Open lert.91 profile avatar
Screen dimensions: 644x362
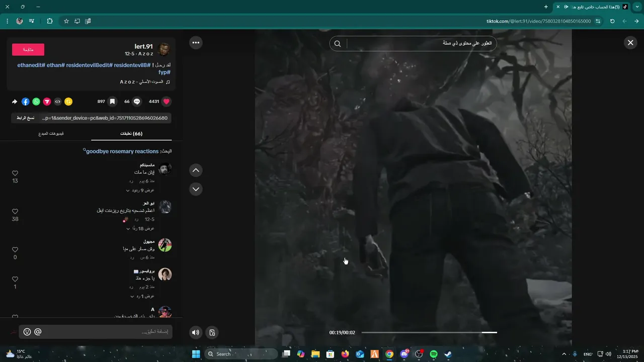point(164,49)
